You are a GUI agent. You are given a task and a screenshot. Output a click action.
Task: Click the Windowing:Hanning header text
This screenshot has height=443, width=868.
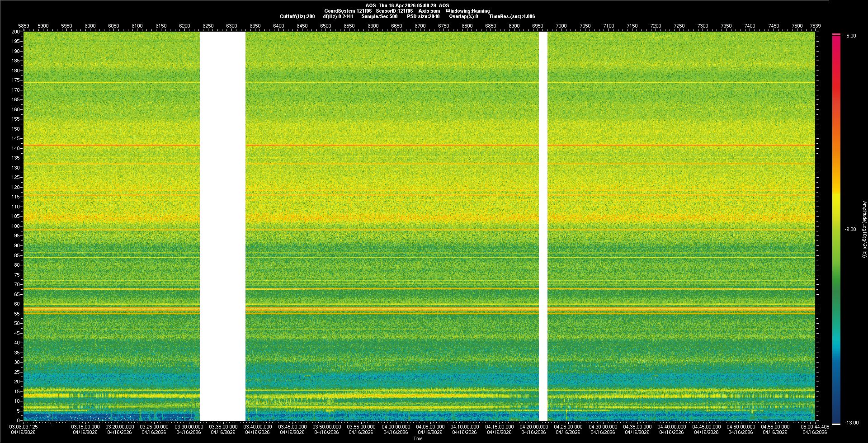[x=467, y=11]
